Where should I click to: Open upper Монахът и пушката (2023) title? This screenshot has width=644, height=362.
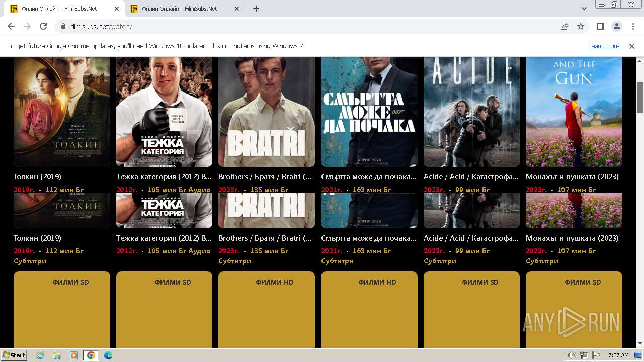(x=572, y=177)
